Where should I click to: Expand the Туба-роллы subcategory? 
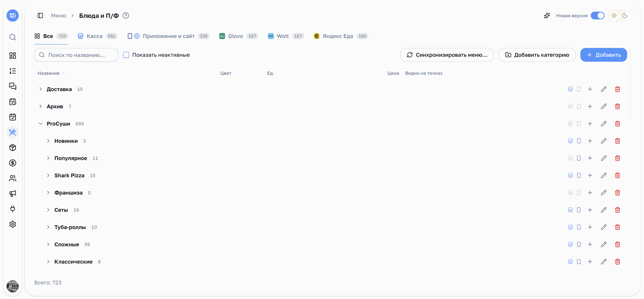point(48,227)
